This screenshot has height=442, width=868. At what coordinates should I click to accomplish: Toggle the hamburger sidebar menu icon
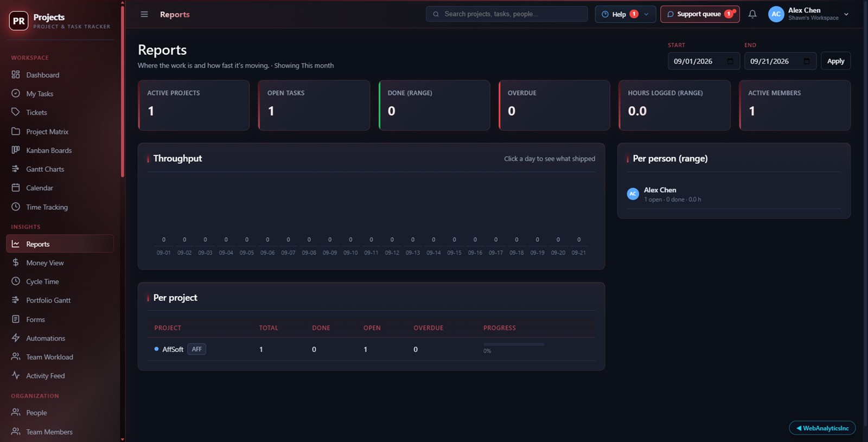144,14
